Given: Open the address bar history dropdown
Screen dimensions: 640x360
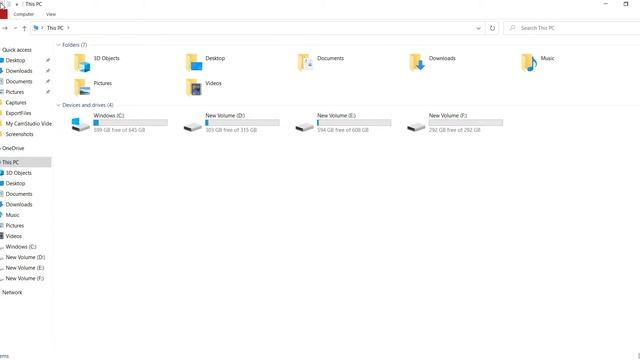Looking at the screenshot, I should 478,28.
